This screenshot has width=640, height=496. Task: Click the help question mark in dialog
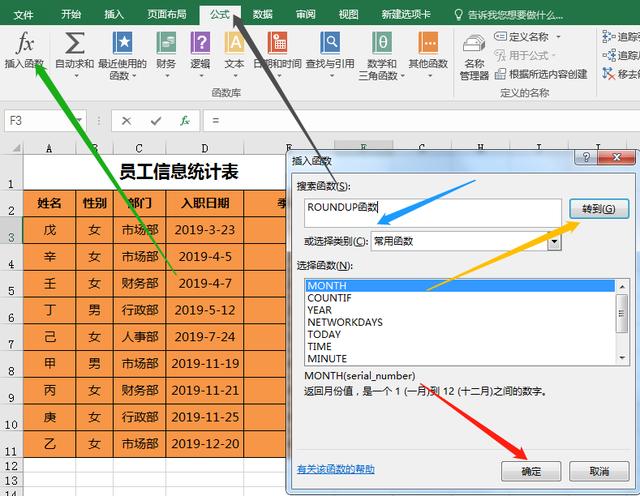[x=586, y=157]
